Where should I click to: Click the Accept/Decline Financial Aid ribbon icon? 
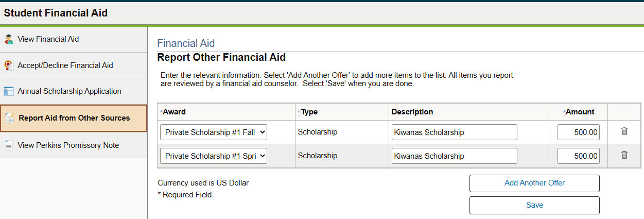pos(8,65)
